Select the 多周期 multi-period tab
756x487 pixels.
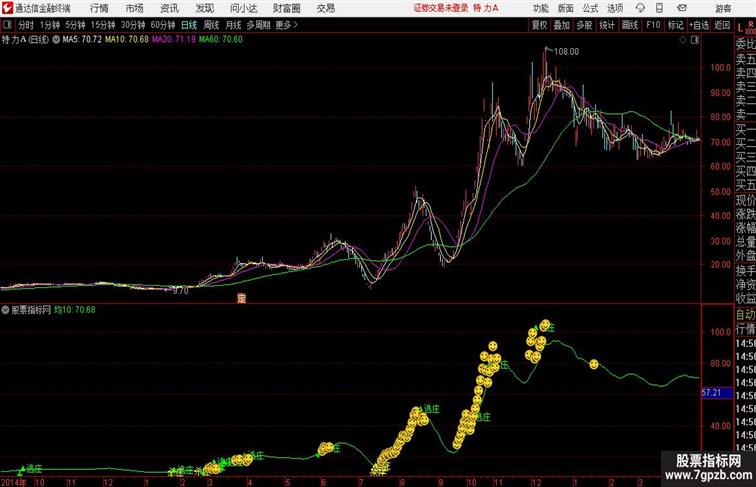tap(258, 25)
